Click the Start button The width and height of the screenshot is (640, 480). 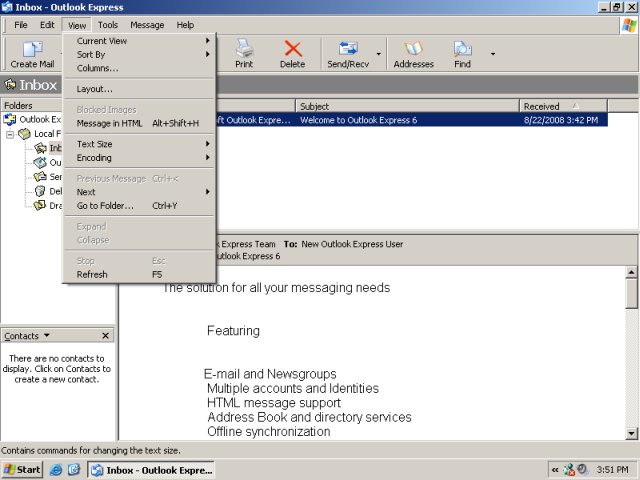click(x=22, y=470)
